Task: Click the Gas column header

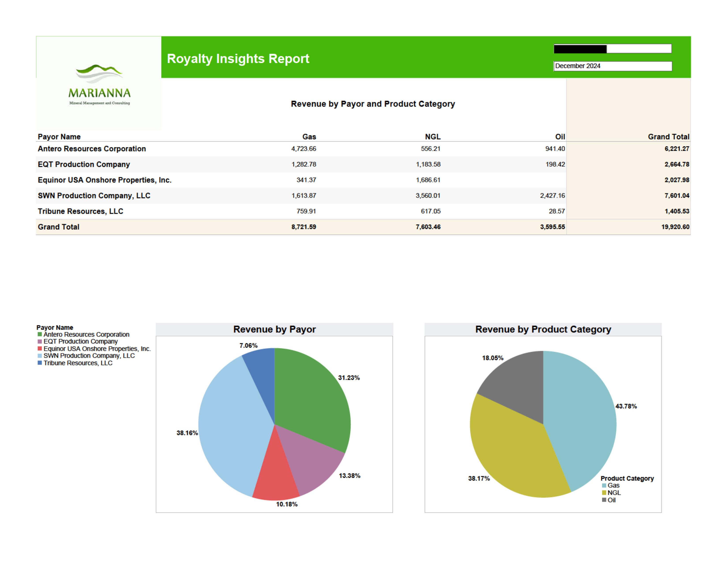Action: pos(309,137)
